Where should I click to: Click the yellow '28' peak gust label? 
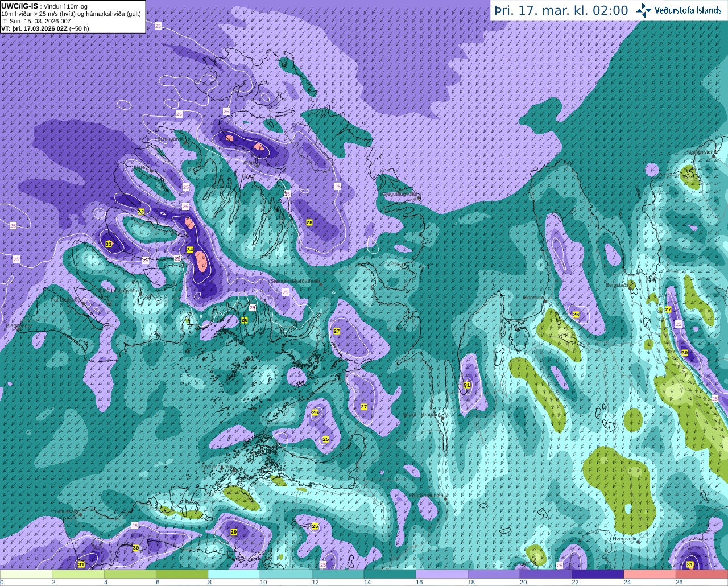click(x=309, y=222)
